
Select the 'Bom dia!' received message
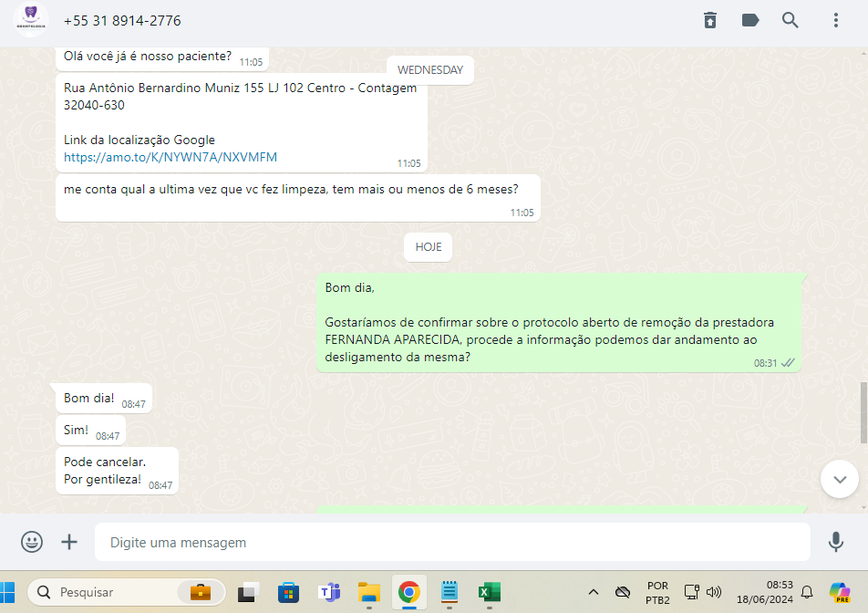point(104,398)
